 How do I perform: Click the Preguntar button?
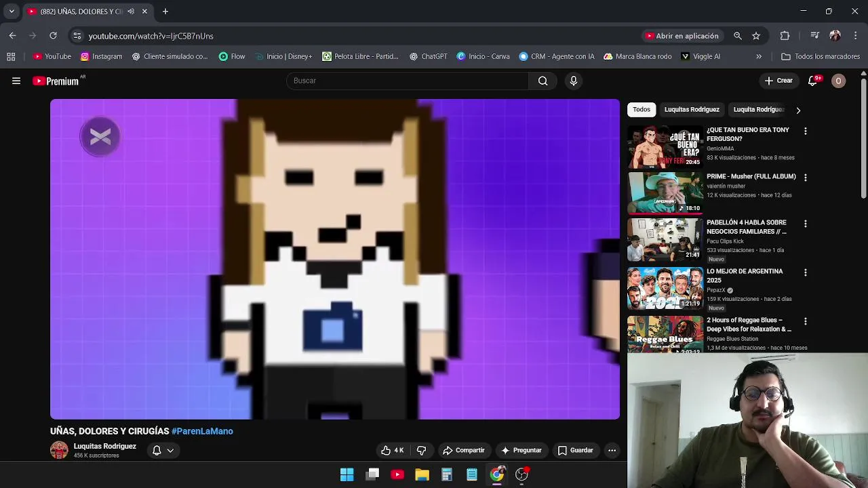pyautogui.click(x=521, y=450)
